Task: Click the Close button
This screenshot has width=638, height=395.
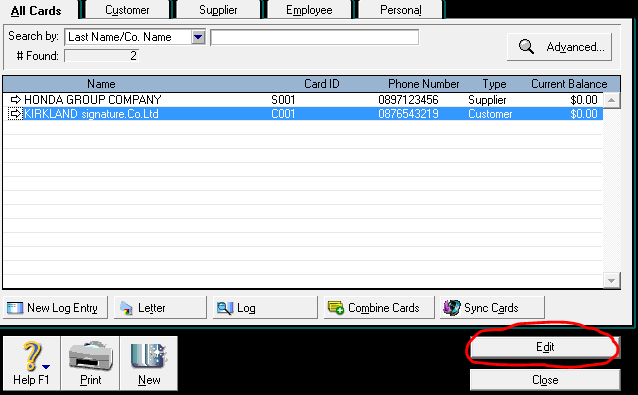Action: click(x=545, y=380)
